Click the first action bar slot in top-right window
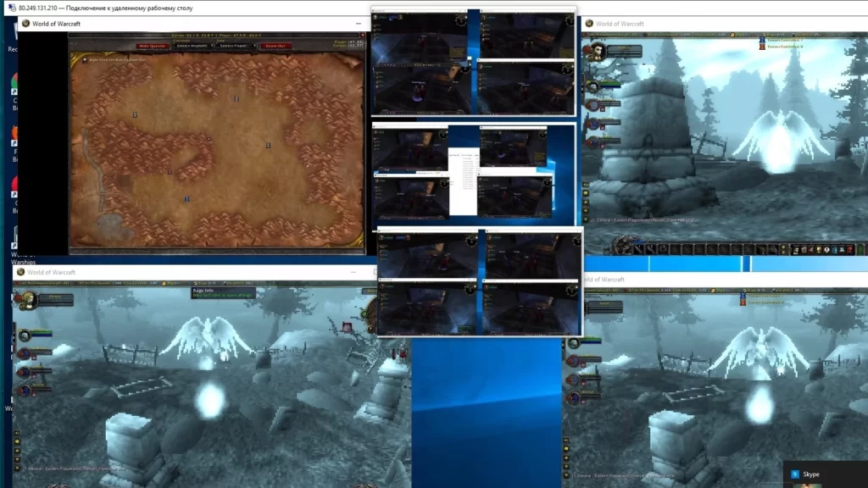The image size is (868, 488). pos(638,250)
